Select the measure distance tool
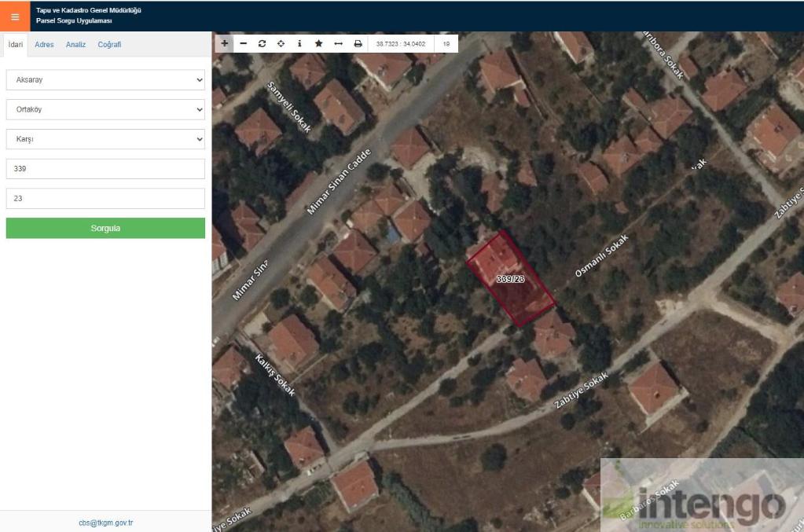This screenshot has width=804, height=532. (338, 43)
